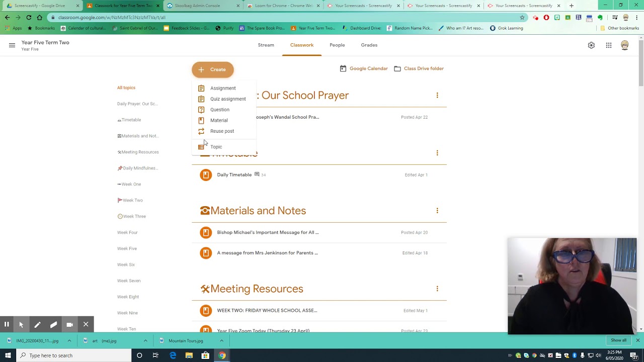This screenshot has width=644, height=362.
Task: Open File Explorer from taskbar
Action: click(x=189, y=355)
